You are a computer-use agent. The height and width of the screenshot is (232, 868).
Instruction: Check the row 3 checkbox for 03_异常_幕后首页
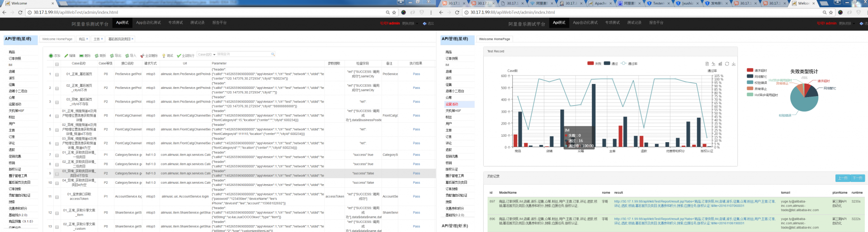pos(57,102)
